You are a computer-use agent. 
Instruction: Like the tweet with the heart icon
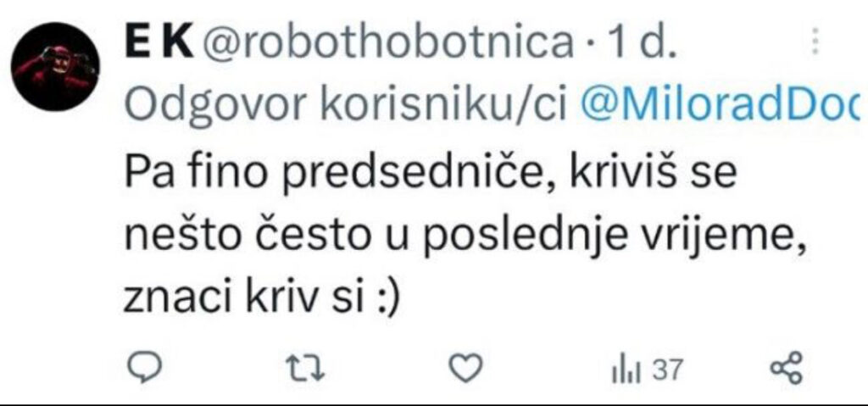coord(465,368)
